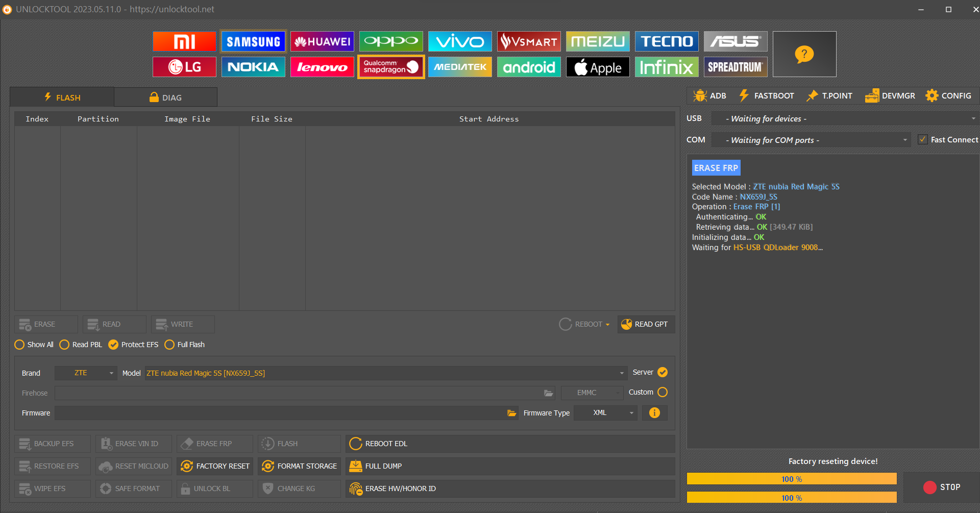Select the Vivo brand logo

pyautogui.click(x=460, y=41)
